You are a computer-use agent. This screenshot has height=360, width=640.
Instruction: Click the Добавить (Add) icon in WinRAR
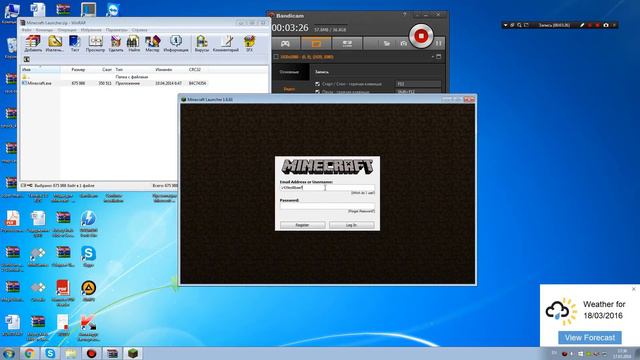33,43
